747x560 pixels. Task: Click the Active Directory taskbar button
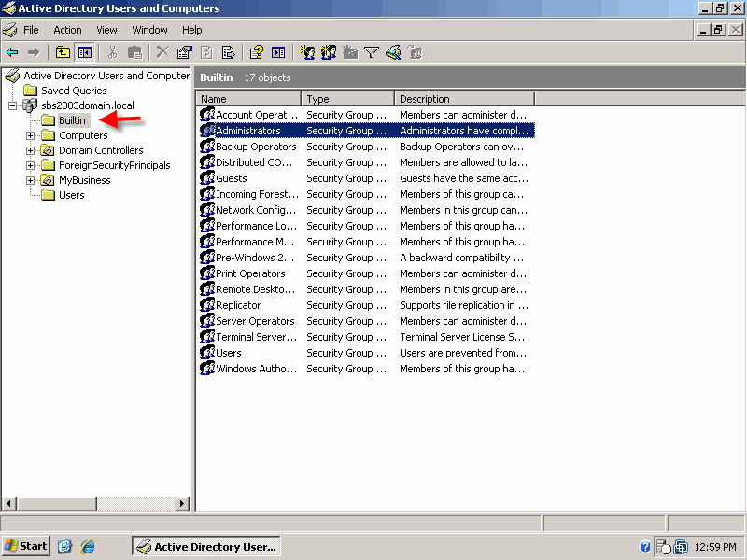point(205,546)
